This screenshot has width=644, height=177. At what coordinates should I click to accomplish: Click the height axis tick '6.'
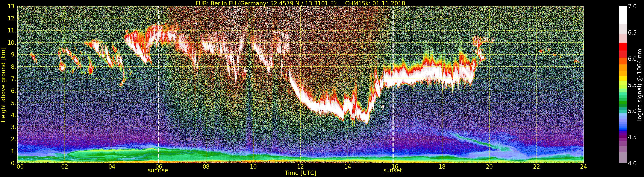pyautogui.click(x=13, y=91)
